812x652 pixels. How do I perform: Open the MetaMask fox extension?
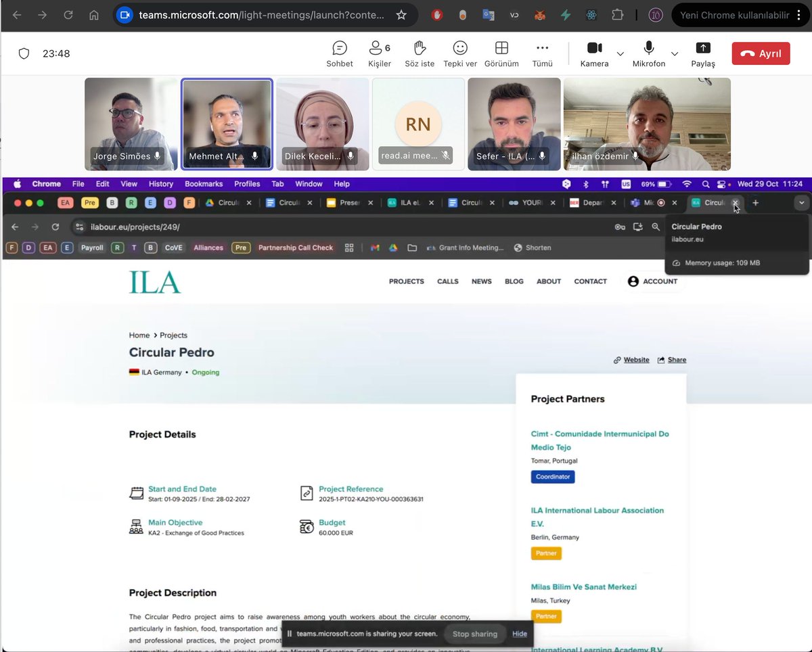point(539,15)
